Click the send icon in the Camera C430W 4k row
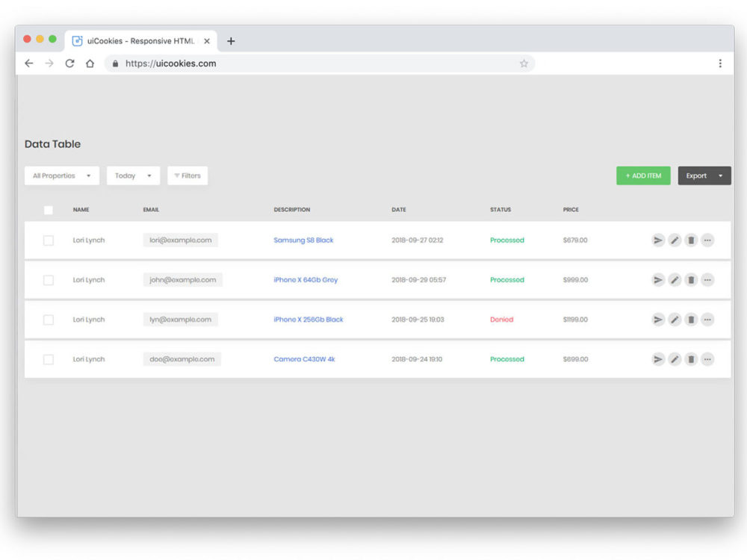747x560 pixels. coord(658,359)
